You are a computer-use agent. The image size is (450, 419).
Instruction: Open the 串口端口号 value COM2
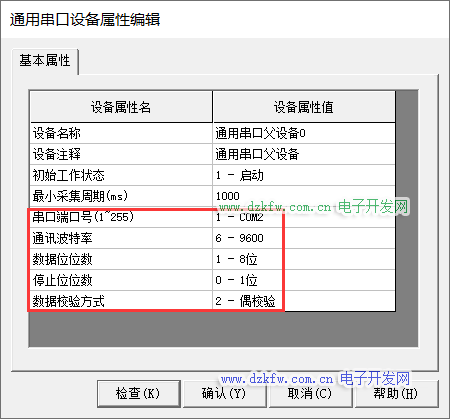click(304, 217)
